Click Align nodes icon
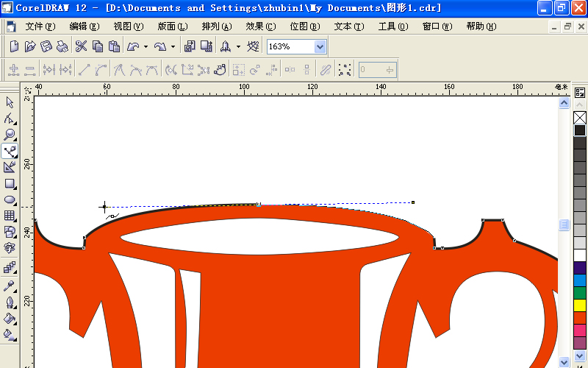Screen dimensions: 588x368 click(271, 70)
